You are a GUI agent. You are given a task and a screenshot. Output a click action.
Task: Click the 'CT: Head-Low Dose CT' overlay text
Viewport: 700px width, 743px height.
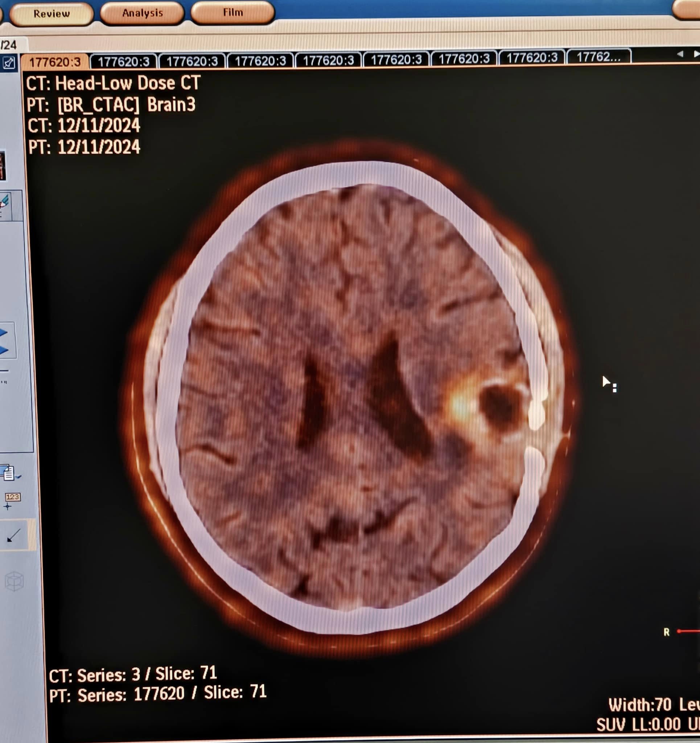(113, 83)
